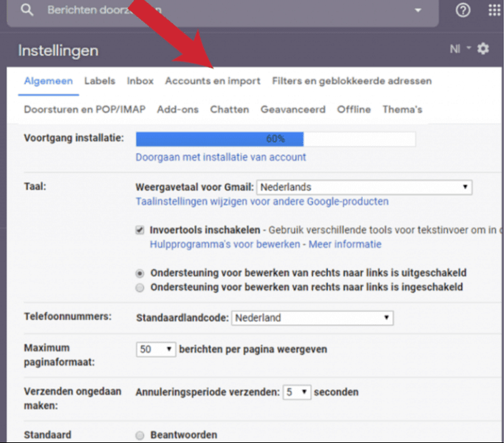The image size is (504, 443).
Task: Click the settings gear icon
Action: point(483,49)
